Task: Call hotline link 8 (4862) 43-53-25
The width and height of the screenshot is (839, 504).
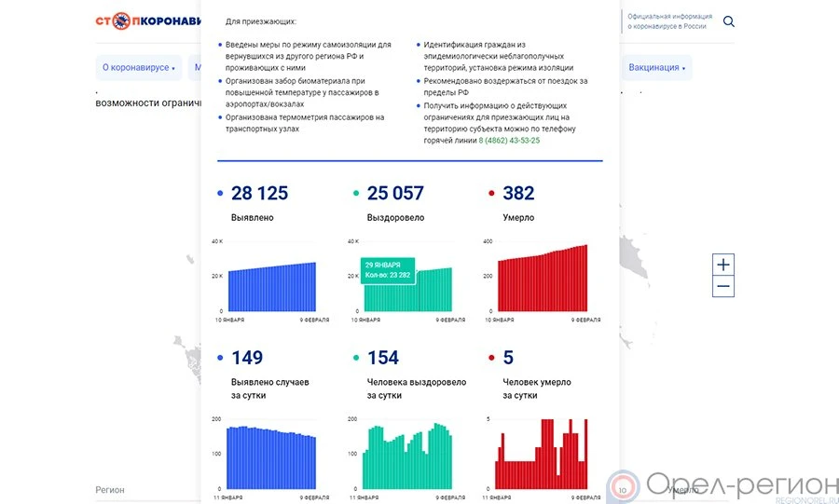Action: click(509, 140)
